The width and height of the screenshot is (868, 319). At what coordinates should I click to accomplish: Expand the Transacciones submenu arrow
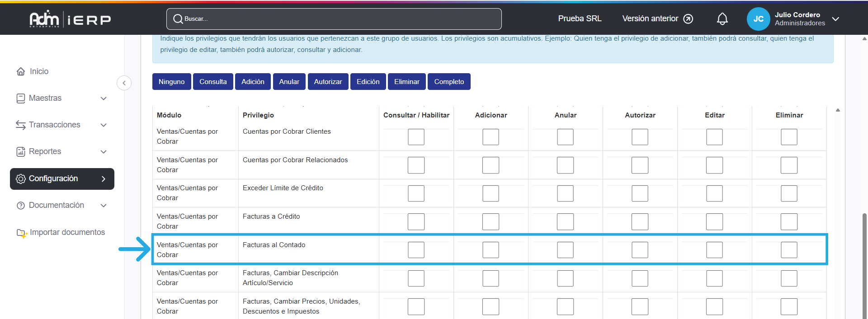point(104,125)
